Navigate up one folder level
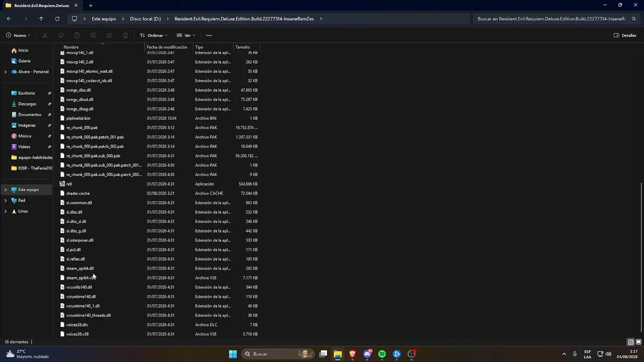644x362 pixels. [x=41, y=19]
